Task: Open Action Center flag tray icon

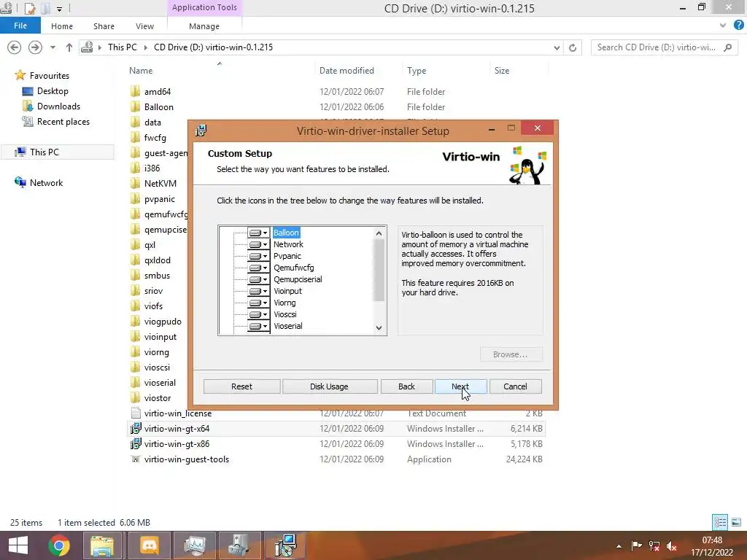Action: [636, 545]
